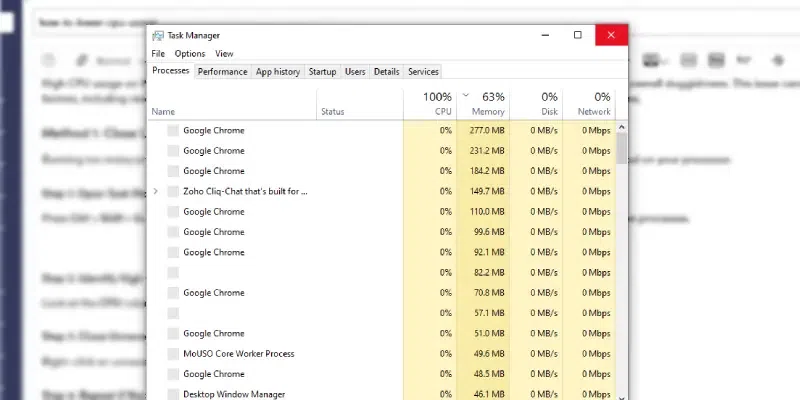Click the 149.7 MB memory value
The height and width of the screenshot is (400, 800).
tap(487, 191)
